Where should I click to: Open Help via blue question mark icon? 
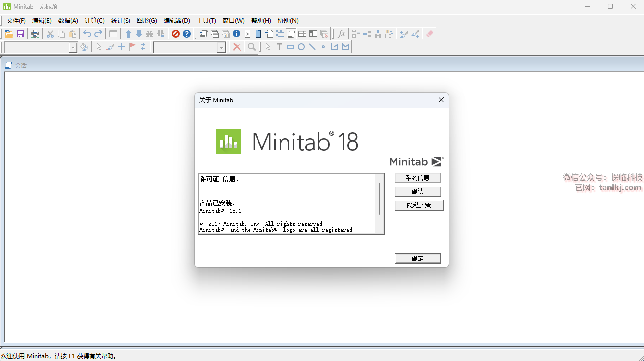pos(187,34)
